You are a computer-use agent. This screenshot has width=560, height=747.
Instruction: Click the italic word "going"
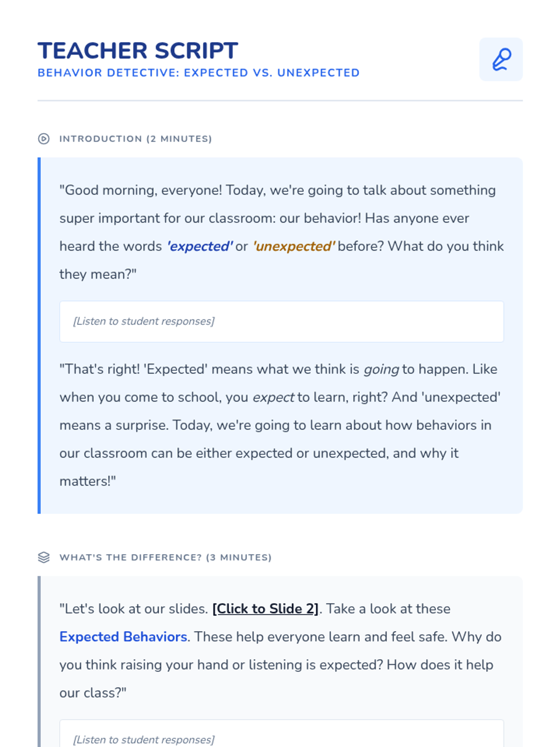point(381,369)
